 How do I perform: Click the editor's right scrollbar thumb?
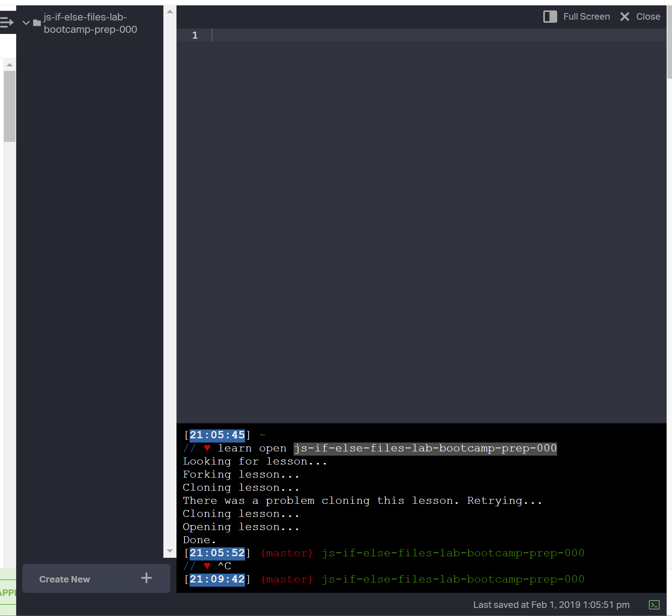669,42
